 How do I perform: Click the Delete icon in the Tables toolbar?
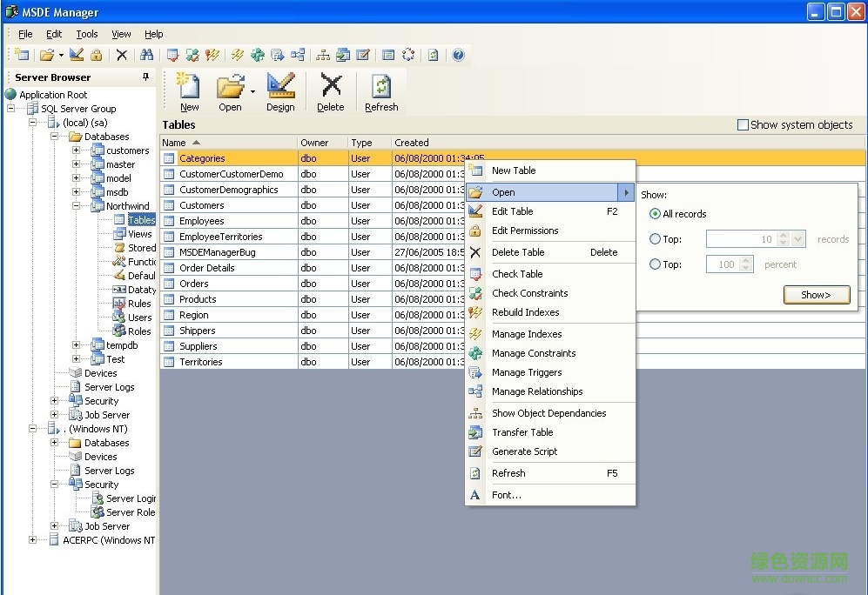pos(331,87)
